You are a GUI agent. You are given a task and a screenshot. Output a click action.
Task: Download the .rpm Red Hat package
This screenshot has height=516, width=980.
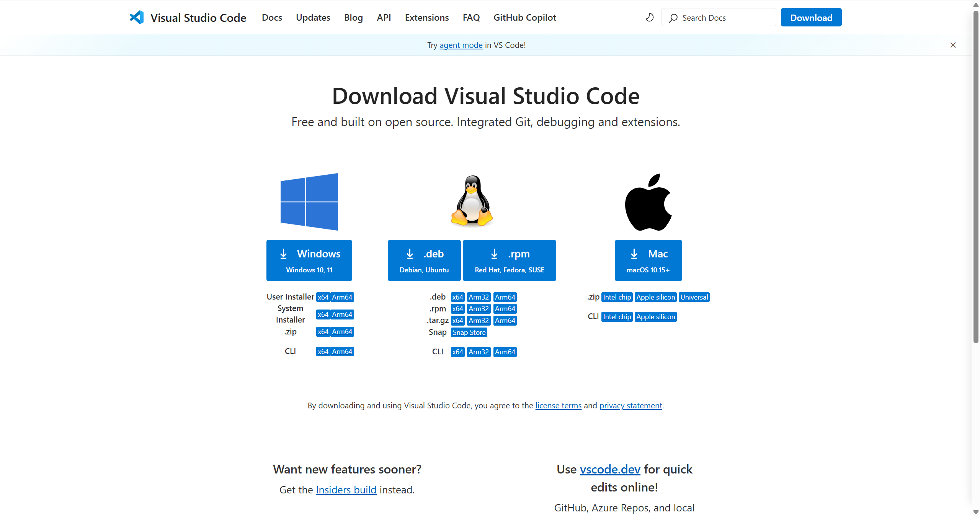pyautogui.click(x=510, y=260)
